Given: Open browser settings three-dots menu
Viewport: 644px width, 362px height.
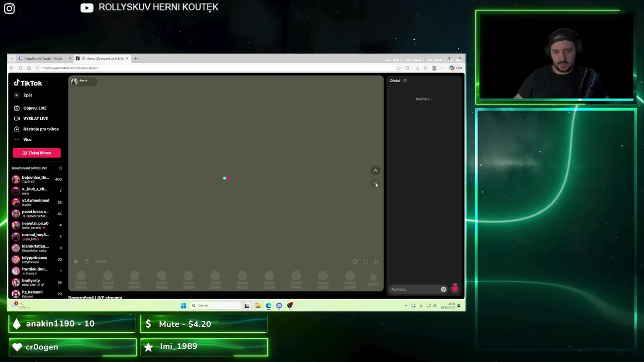Looking at the screenshot, I should click(443, 68).
